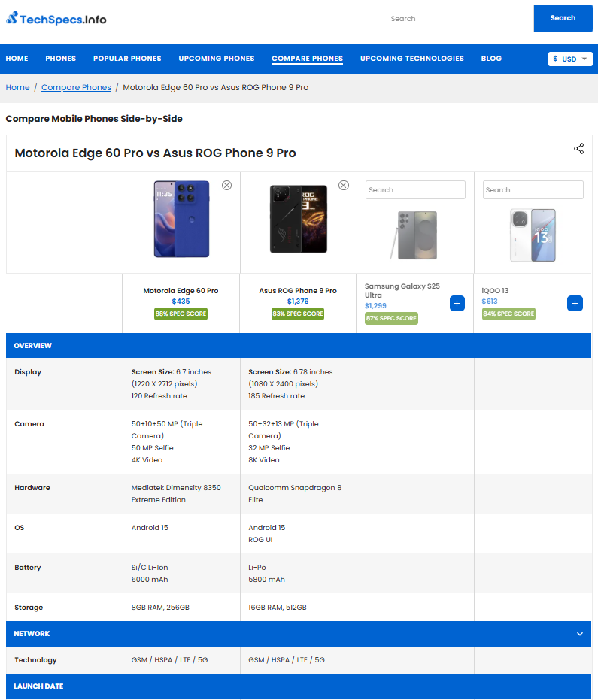598x700 pixels.
Task: Click the $435 price of Motorola
Action: (181, 302)
